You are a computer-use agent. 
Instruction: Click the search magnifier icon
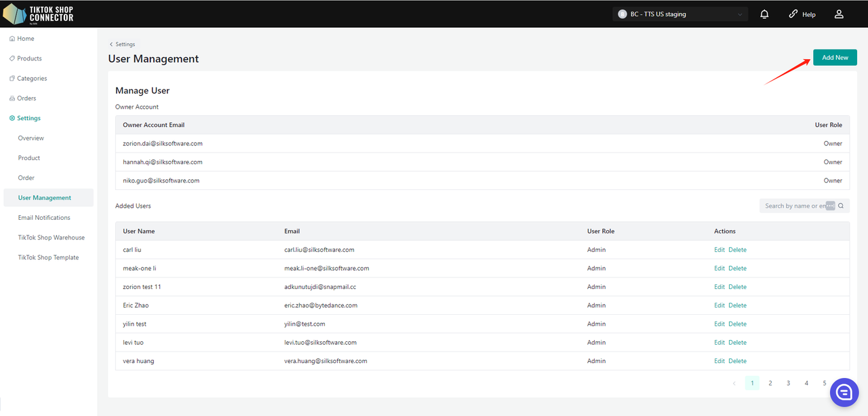842,206
